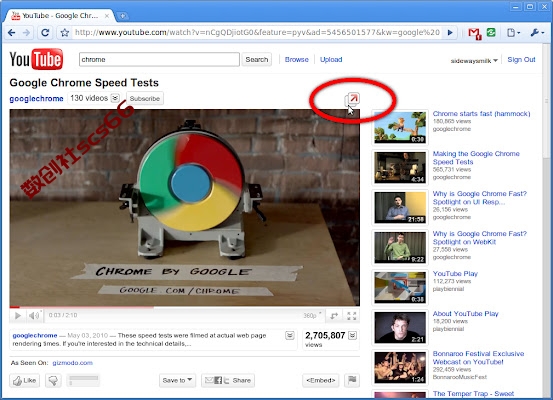This screenshot has height=400, width=553.
Task: Click the 21:58 video thumbnail
Action: (400, 207)
